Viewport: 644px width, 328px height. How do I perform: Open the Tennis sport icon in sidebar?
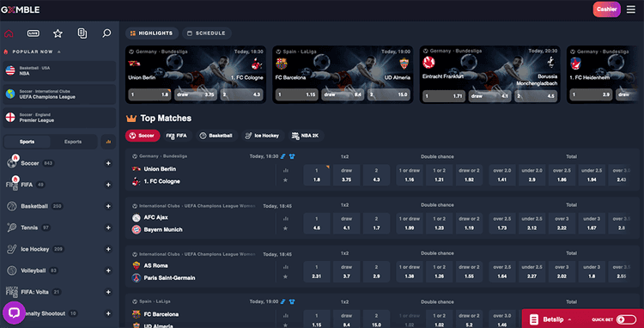coord(11,228)
